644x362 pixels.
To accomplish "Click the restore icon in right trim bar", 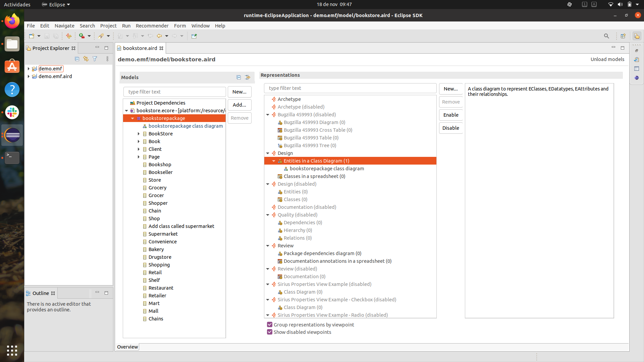I will (637, 51).
